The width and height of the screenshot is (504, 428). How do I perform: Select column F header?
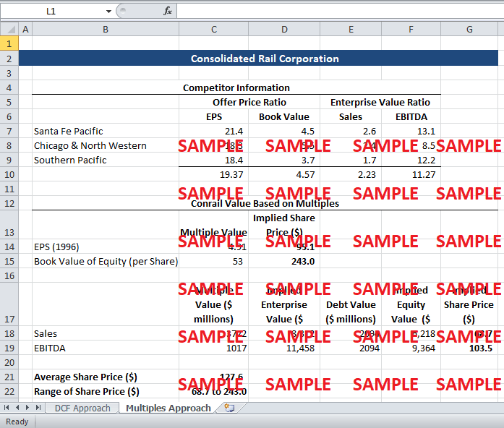411,29
